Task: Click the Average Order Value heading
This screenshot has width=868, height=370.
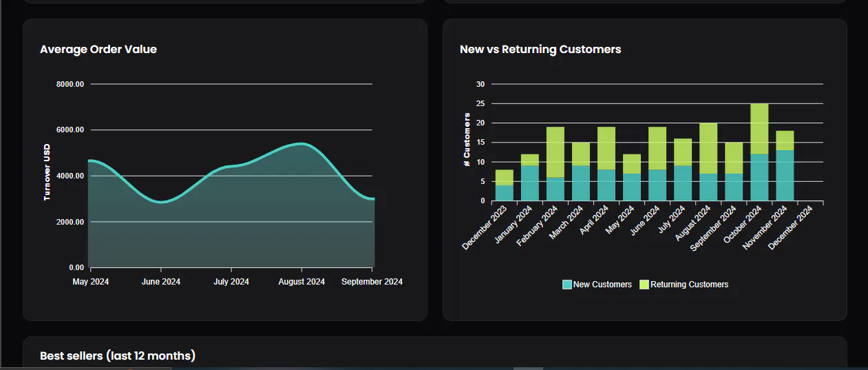Action: click(x=98, y=49)
